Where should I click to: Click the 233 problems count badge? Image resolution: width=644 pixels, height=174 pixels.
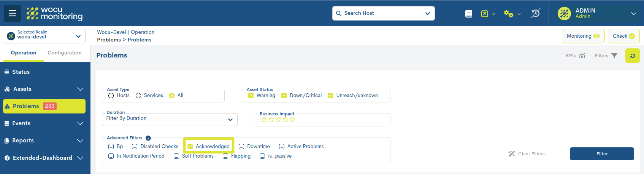click(x=50, y=106)
